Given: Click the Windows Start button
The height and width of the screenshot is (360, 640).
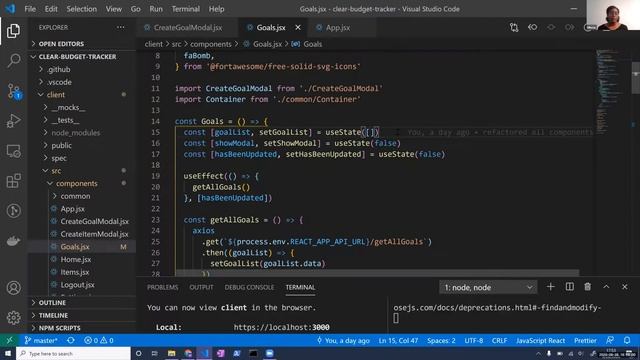Looking at the screenshot, I should click(x=8, y=353).
